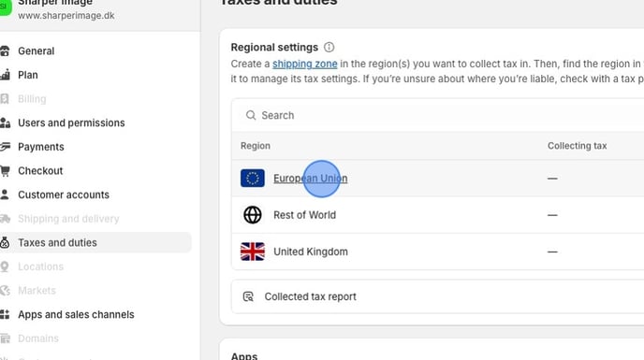
Task: Click the Rest of World globe icon
Action: coord(253,215)
